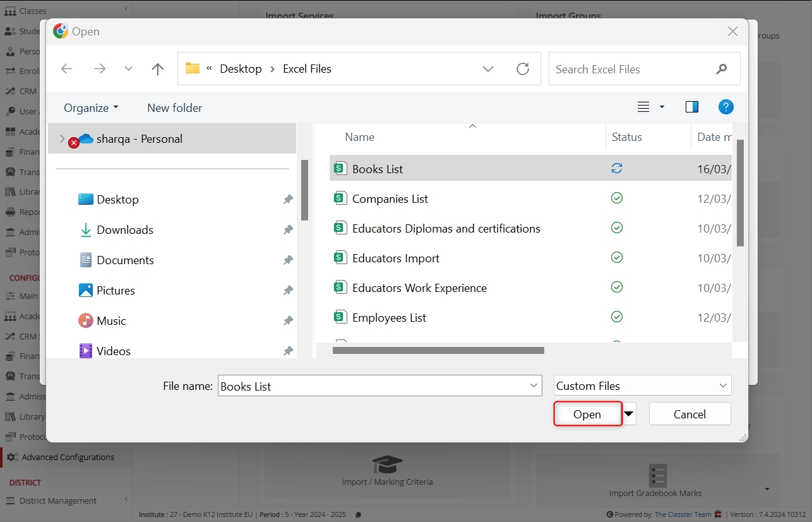Click the Refresh folder icon
Image resolution: width=812 pixels, height=522 pixels.
click(x=523, y=69)
